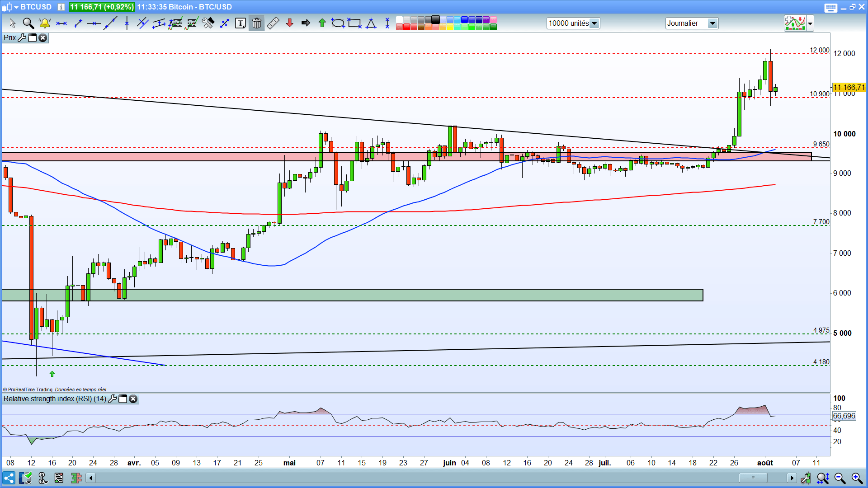
Task: Pick the yellow color swatch
Action: [x=450, y=27]
